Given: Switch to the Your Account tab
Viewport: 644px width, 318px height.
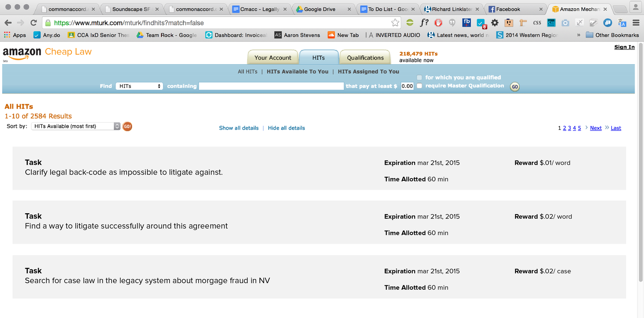Looking at the screenshot, I should (x=273, y=58).
